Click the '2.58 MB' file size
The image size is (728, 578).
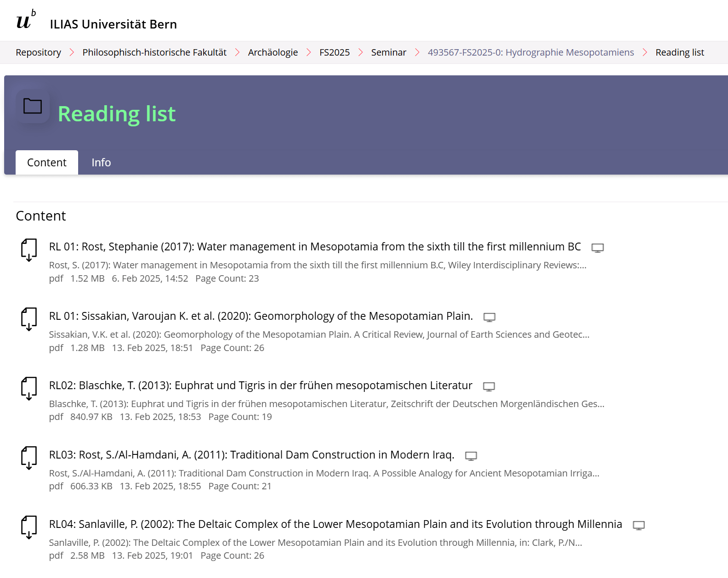click(87, 555)
